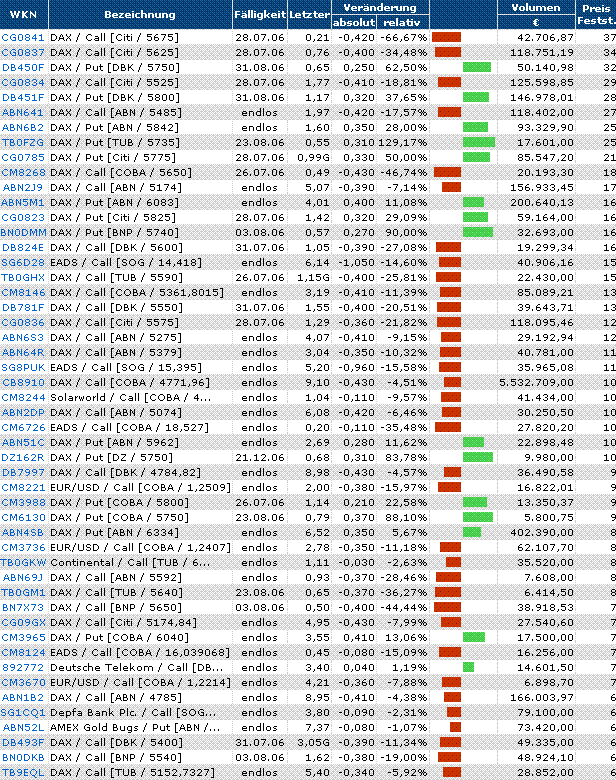Click the absolut change column header

[x=354, y=22]
